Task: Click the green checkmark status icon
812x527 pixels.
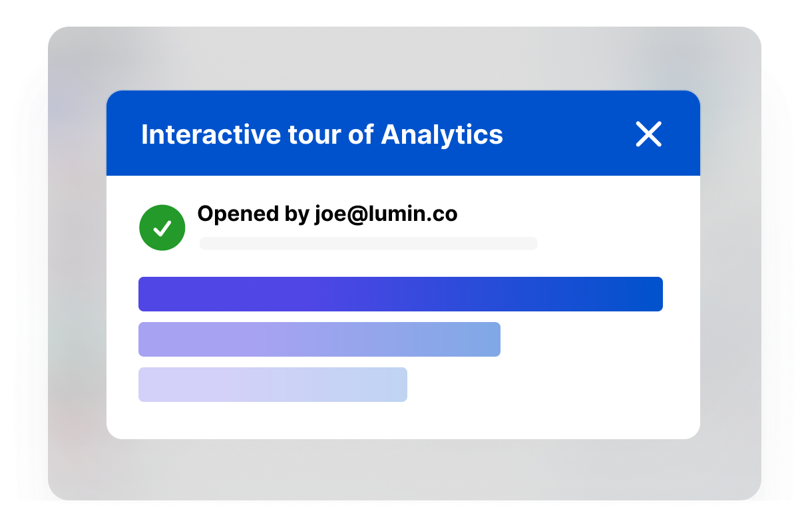Action: pos(162,228)
